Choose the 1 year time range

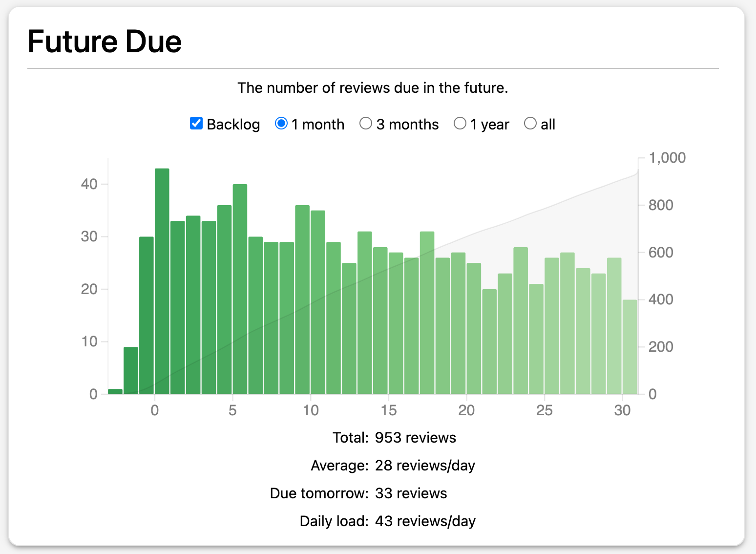tap(460, 124)
